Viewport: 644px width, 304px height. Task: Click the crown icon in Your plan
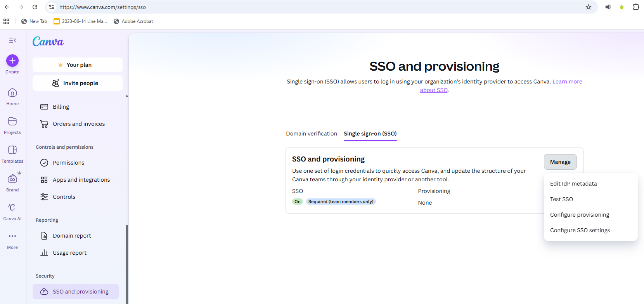tap(61, 65)
